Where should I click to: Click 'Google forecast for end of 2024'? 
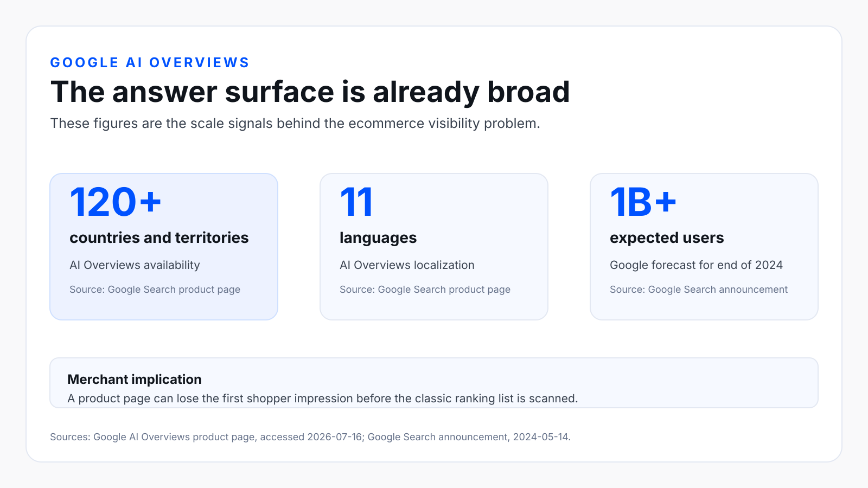[x=696, y=265]
